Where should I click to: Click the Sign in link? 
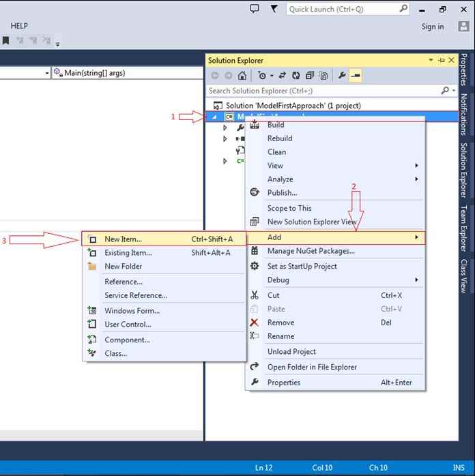(x=433, y=27)
